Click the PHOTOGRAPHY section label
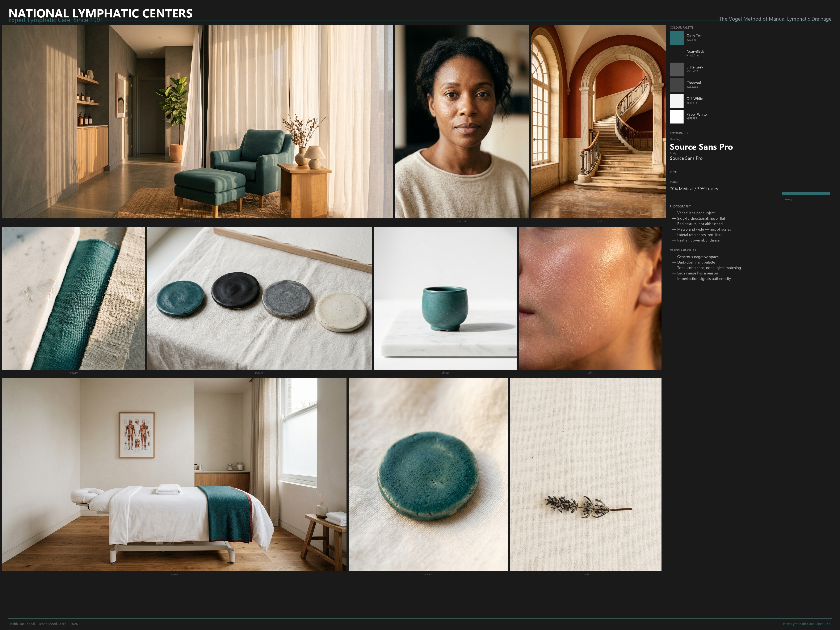840x630 pixels. pos(680,206)
